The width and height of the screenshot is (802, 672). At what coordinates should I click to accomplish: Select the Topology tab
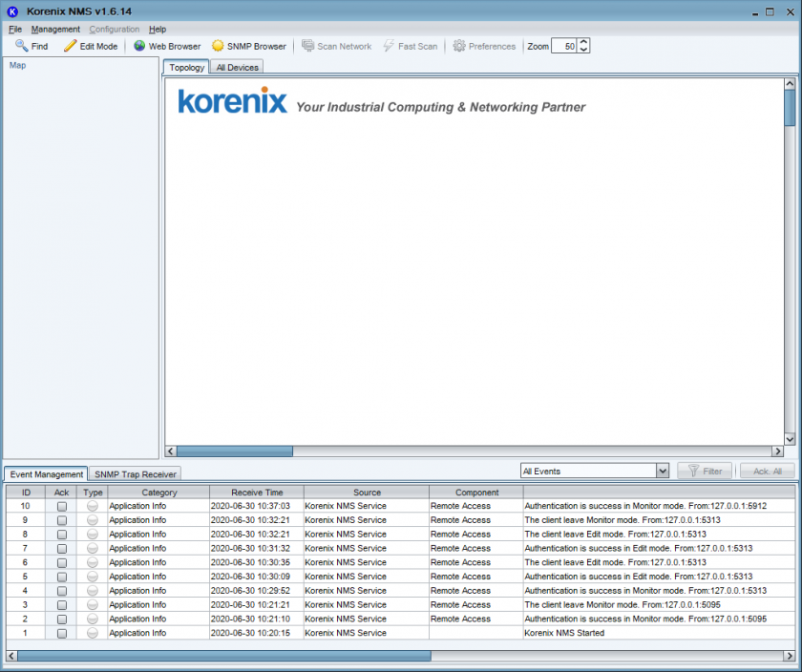coord(187,67)
